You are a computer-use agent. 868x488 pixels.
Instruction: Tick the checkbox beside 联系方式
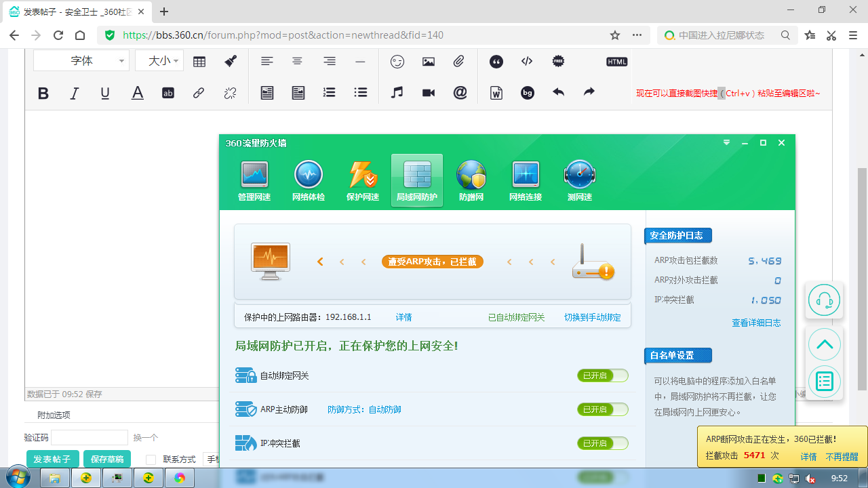click(151, 460)
